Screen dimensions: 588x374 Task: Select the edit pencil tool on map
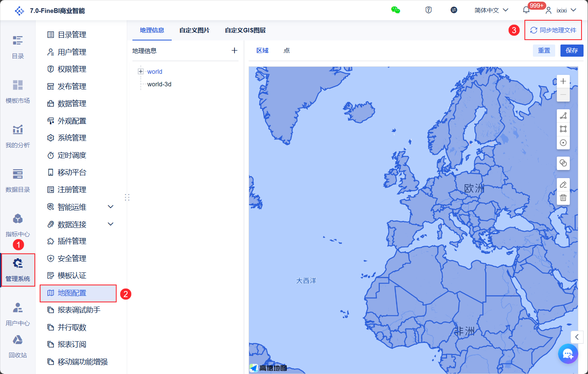click(x=563, y=185)
